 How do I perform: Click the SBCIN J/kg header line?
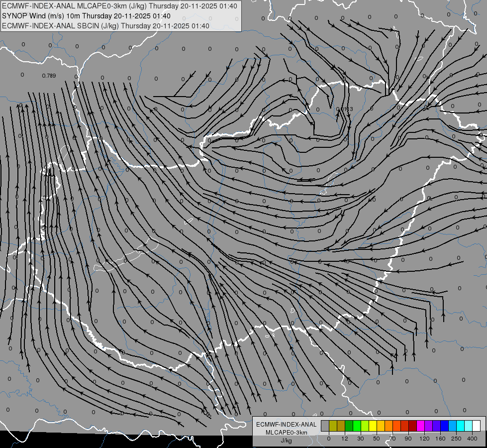pyautogui.click(x=105, y=26)
